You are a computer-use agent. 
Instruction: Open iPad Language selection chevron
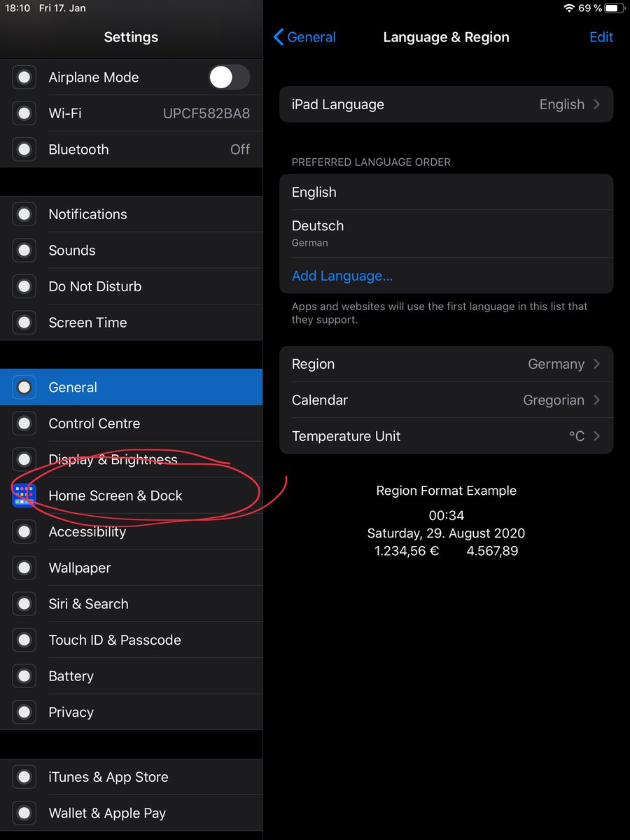pos(597,104)
